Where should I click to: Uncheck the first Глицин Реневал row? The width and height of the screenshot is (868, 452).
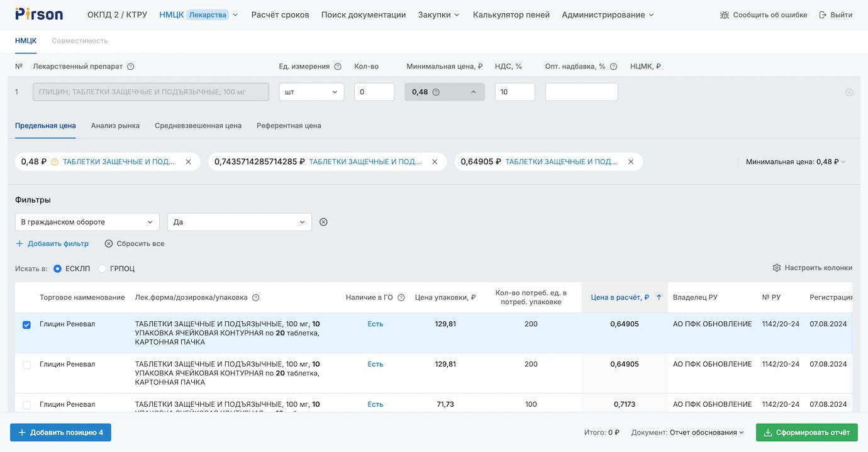coord(26,325)
